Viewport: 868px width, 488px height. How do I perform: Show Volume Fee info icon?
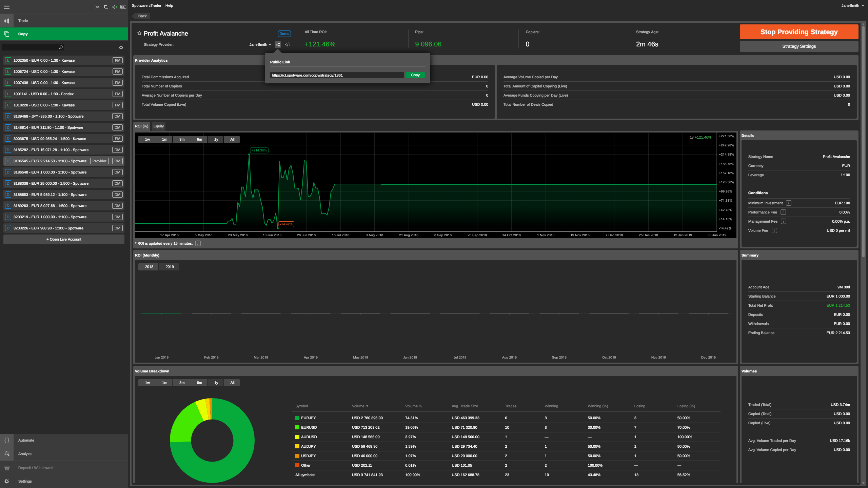(774, 230)
